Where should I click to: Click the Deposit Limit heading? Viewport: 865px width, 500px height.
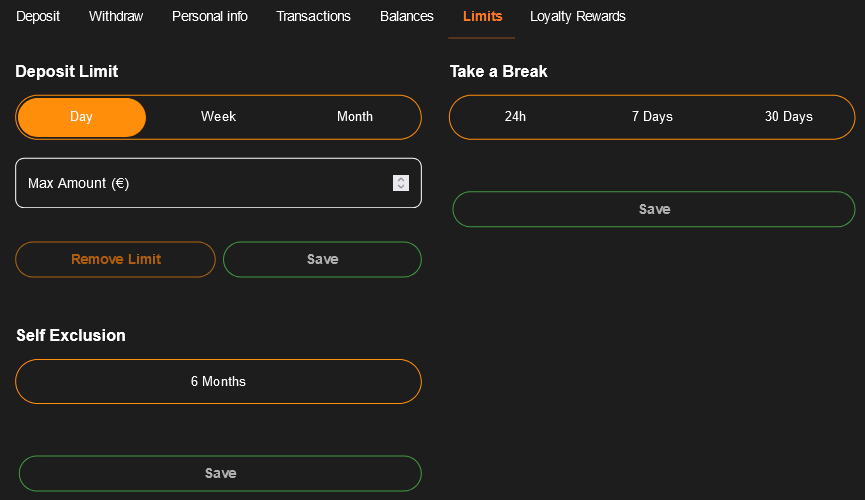[67, 71]
